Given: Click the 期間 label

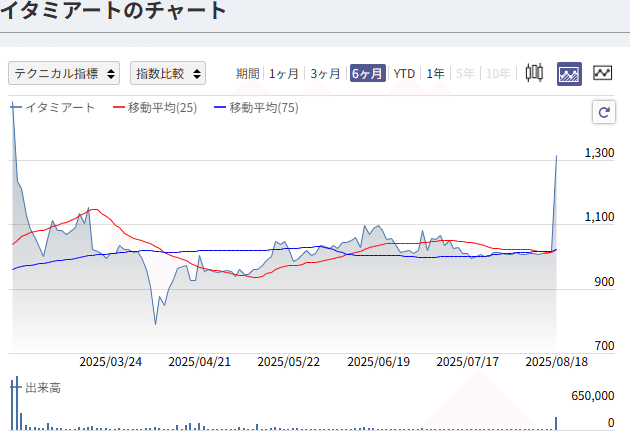Looking at the screenshot, I should click(248, 74).
